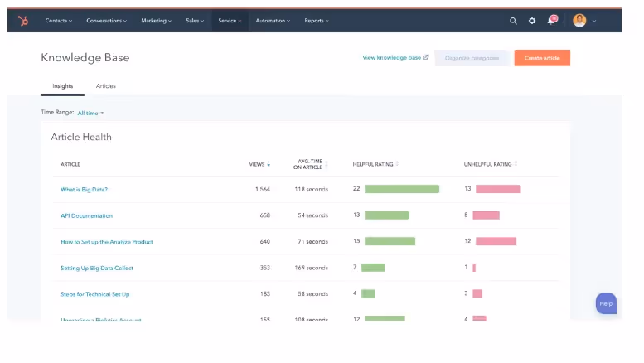Open the Service menu
The width and height of the screenshot is (644, 363).
(230, 21)
